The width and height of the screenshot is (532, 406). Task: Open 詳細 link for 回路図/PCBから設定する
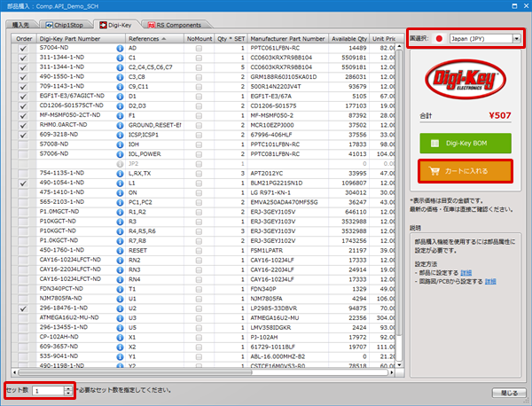(490, 281)
